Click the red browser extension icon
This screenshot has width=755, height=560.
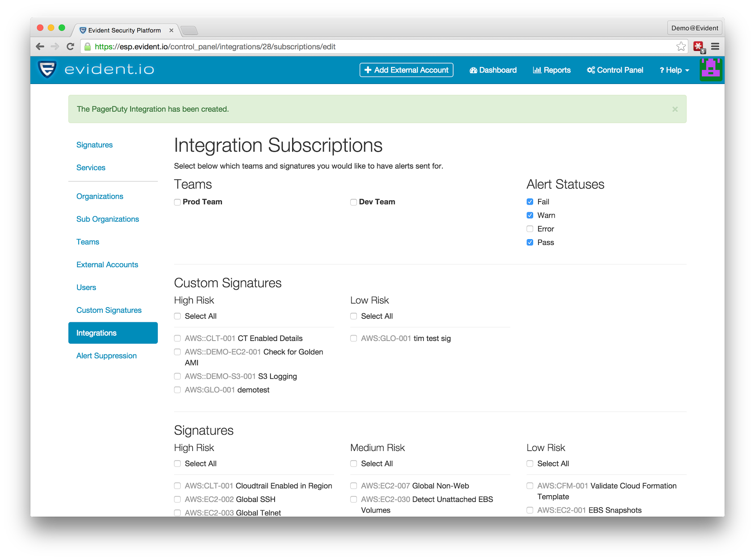[699, 46]
